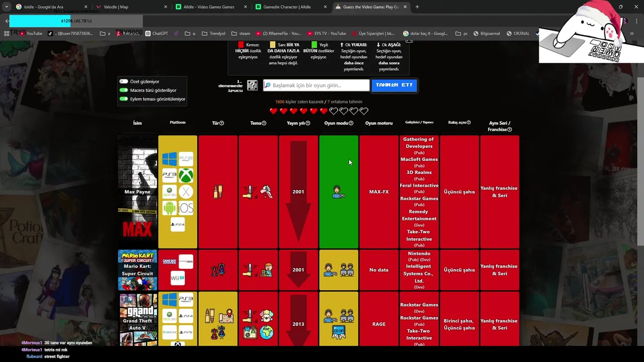Viewport: 644px width, 362px height.
Task: Switch to the Gamedle Character | Alldle tab
Action: coord(291,7)
